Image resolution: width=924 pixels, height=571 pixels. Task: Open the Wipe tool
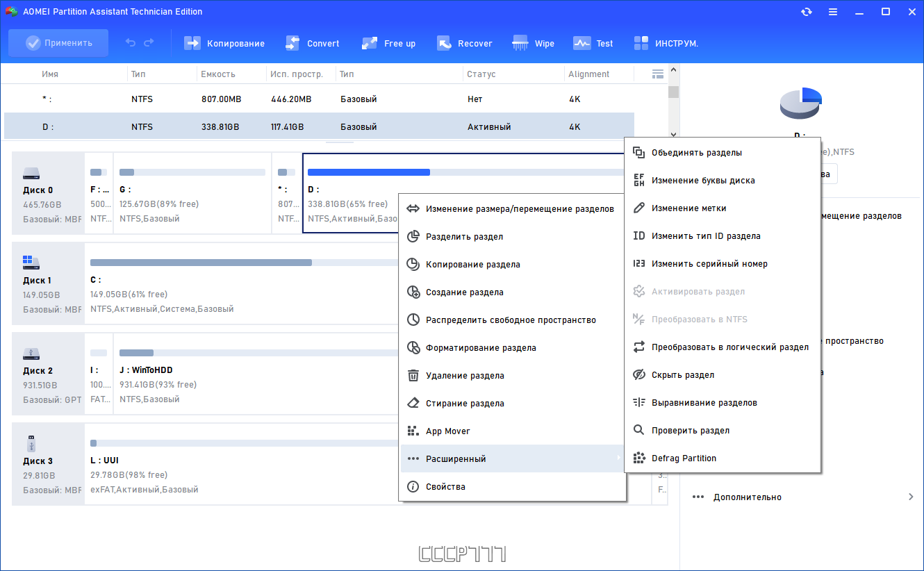pyautogui.click(x=533, y=43)
